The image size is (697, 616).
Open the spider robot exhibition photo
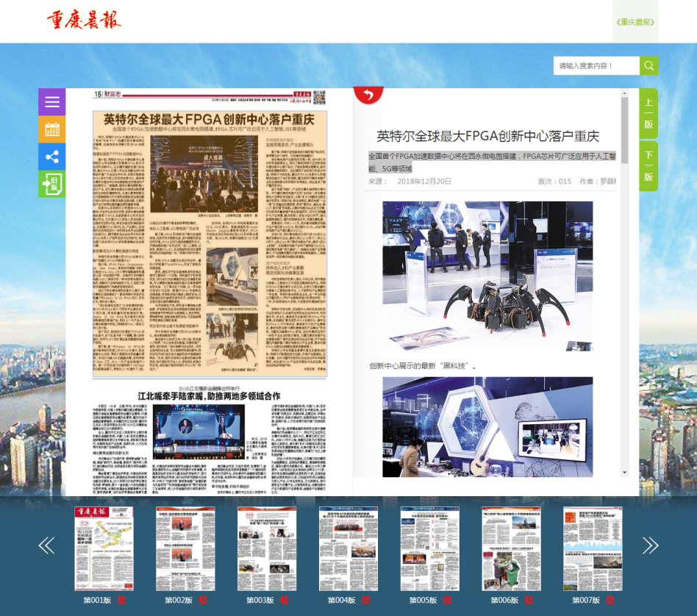point(487,276)
